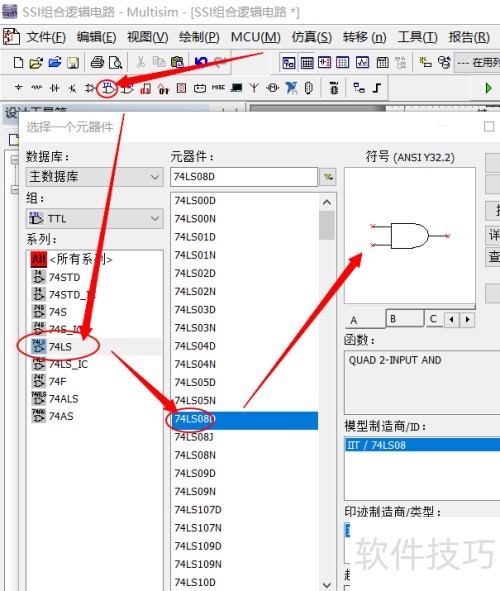
Task: Open the Grapher icon
Action: pyautogui.click(x=362, y=63)
